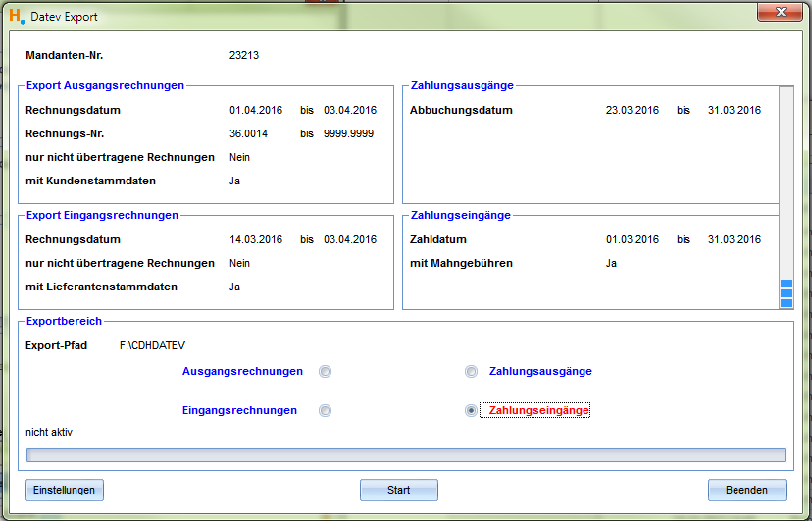812x521 pixels.
Task: Close the Datev Export window
Action: pos(781,12)
